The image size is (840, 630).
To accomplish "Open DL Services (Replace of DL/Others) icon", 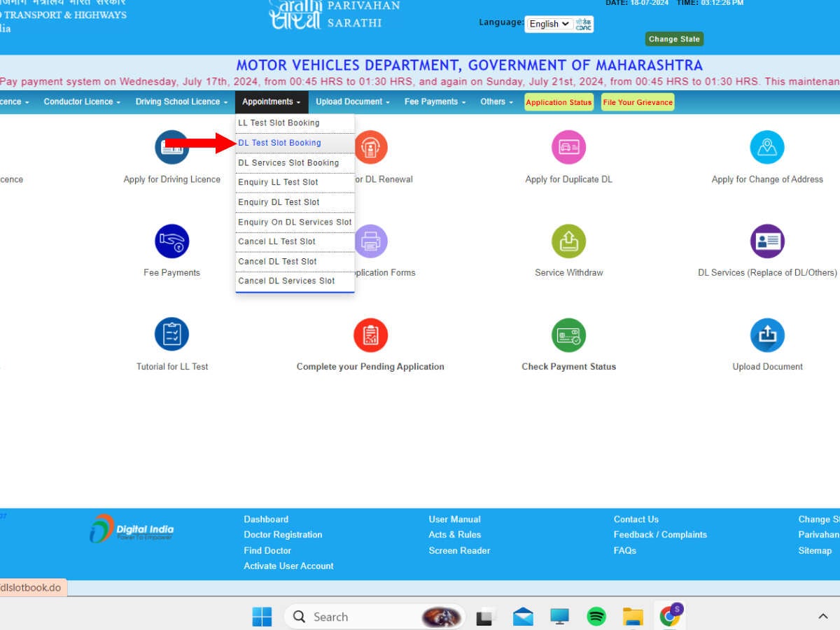I will coord(766,241).
